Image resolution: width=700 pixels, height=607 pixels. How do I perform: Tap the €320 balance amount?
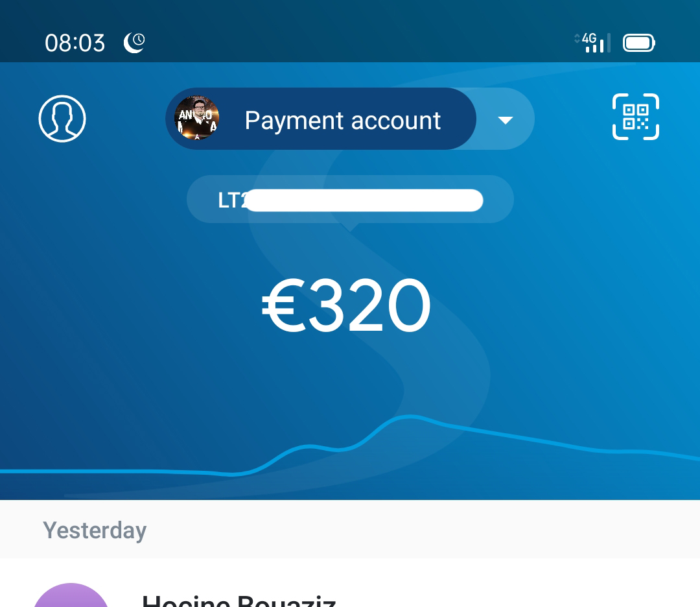(x=346, y=305)
